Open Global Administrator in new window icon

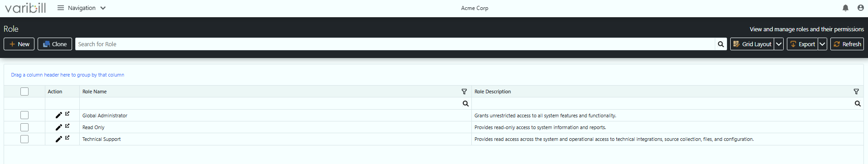click(67, 114)
